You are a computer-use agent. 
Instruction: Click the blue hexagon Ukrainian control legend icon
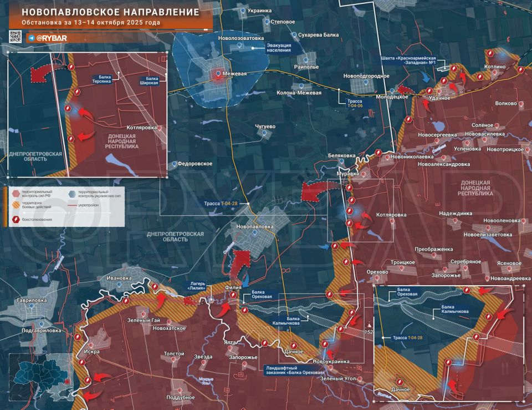[73, 194]
